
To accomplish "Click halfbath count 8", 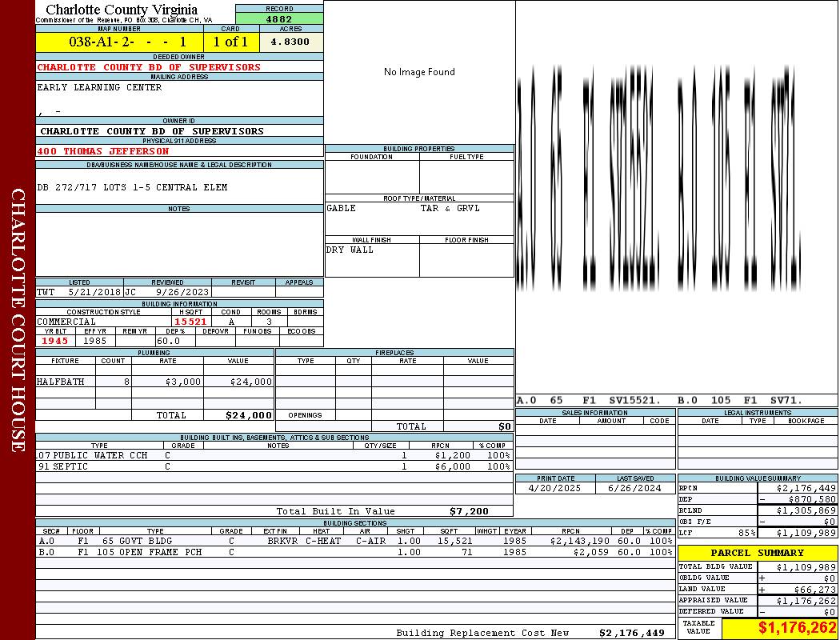I will [126, 382].
